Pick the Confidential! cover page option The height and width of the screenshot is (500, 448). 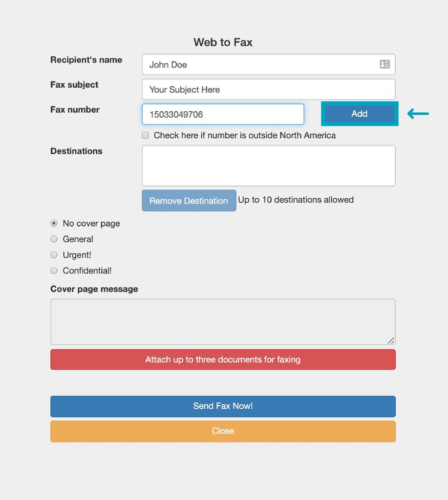(54, 271)
